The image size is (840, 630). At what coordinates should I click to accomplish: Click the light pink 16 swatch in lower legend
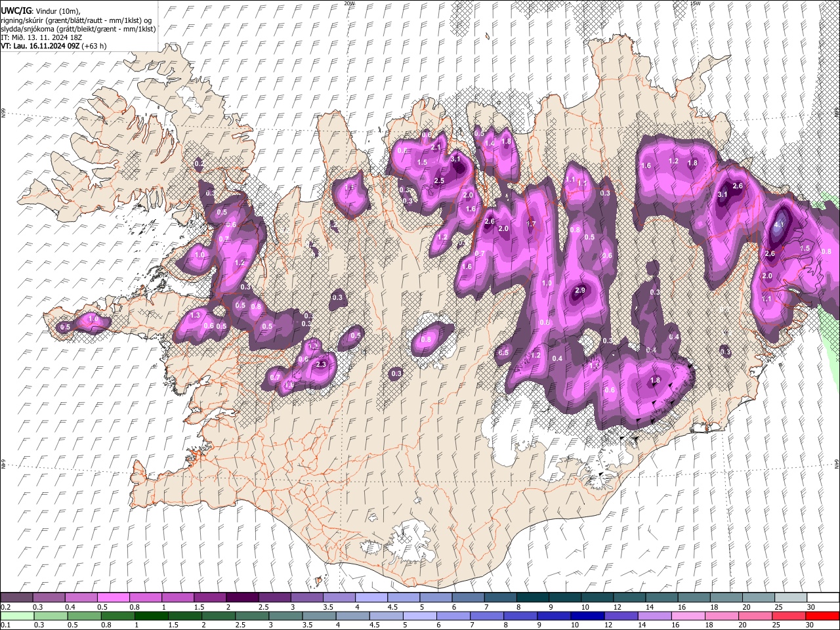click(688, 616)
